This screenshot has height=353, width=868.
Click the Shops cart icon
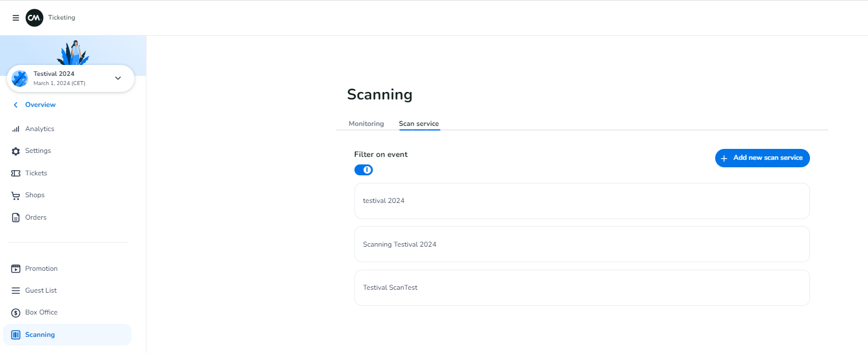(16, 195)
